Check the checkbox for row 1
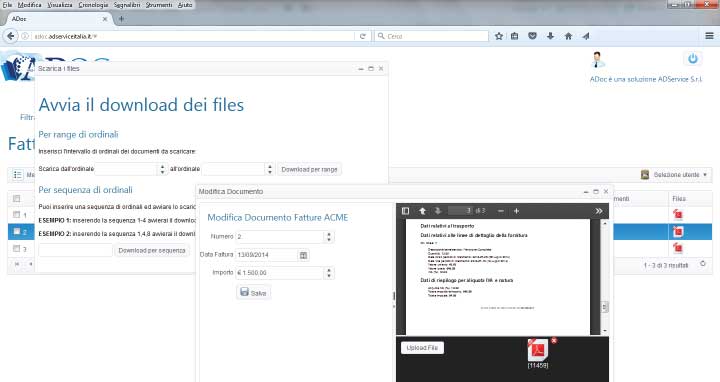Screen dimensions: 720x382 (17, 214)
